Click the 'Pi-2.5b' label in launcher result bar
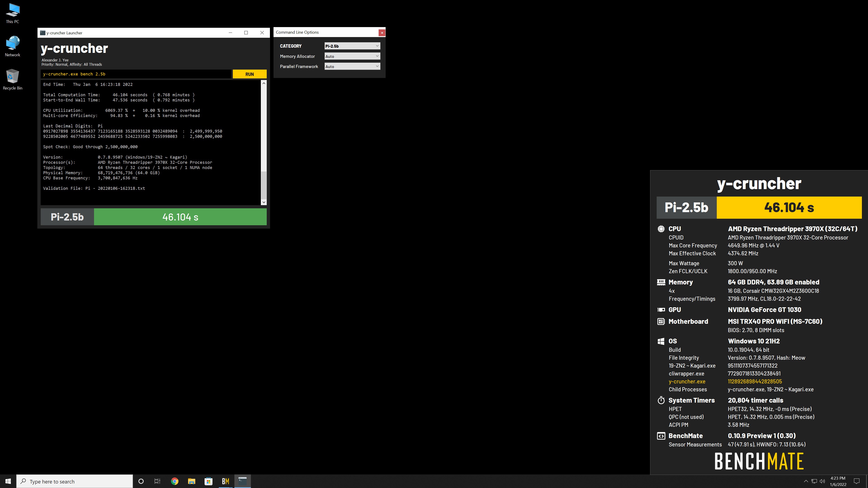The width and height of the screenshot is (868, 488). coord(67,217)
